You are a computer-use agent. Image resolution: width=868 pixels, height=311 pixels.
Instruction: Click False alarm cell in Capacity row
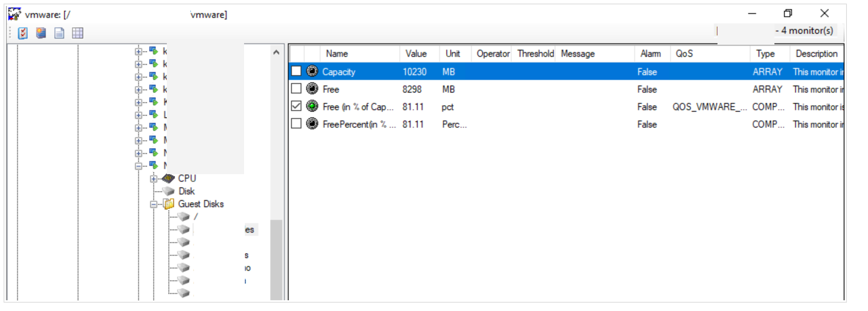click(x=647, y=72)
